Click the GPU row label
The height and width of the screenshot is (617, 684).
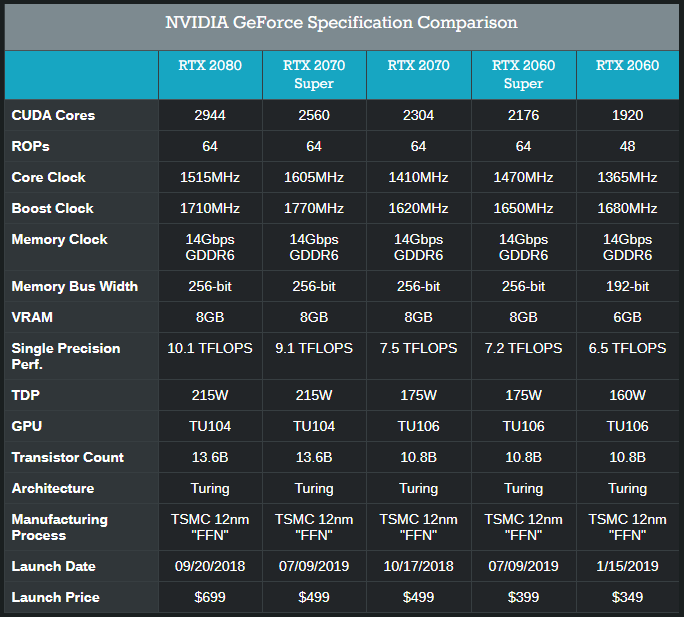pyautogui.click(x=27, y=426)
